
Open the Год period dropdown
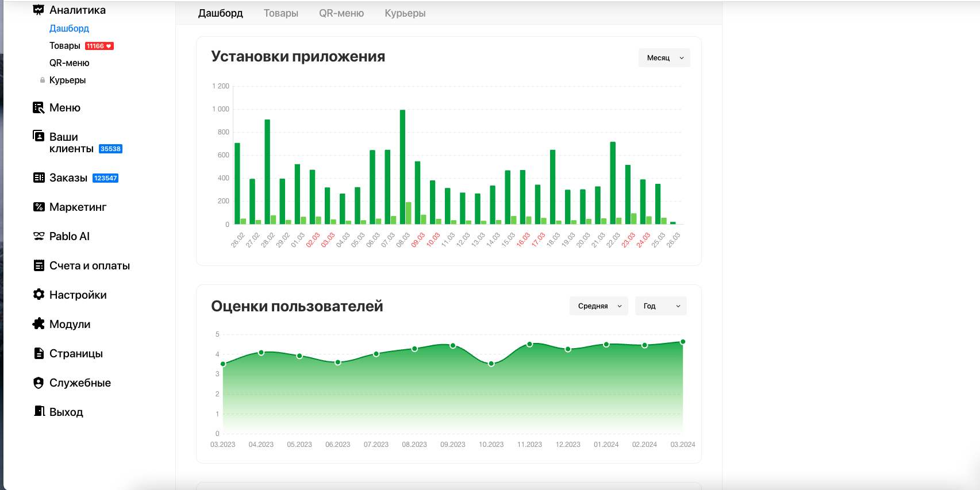[x=660, y=306]
